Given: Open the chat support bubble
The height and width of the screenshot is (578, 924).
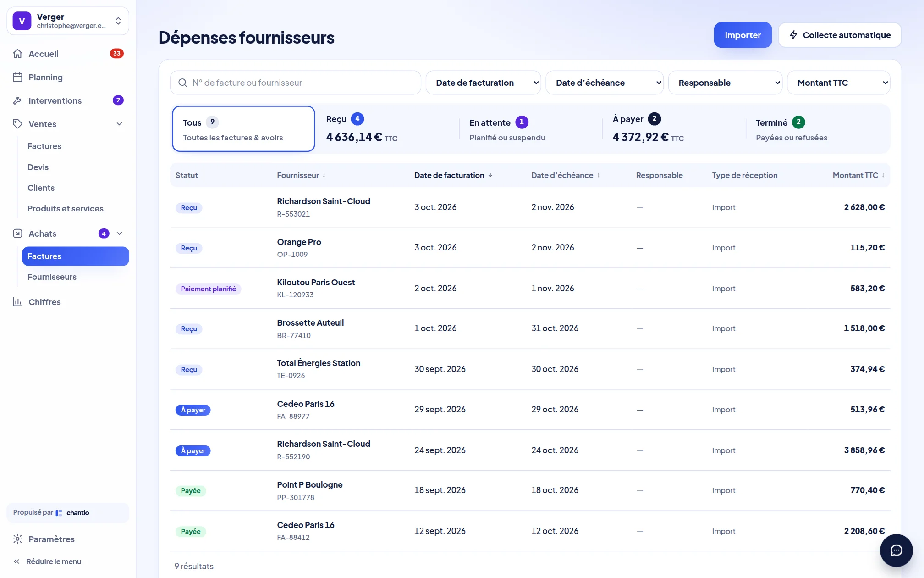Looking at the screenshot, I should coord(896,550).
